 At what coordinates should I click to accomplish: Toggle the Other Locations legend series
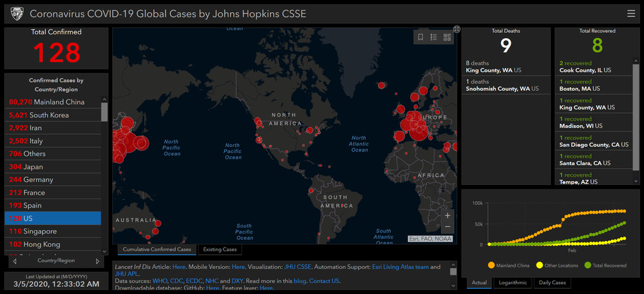click(x=557, y=266)
